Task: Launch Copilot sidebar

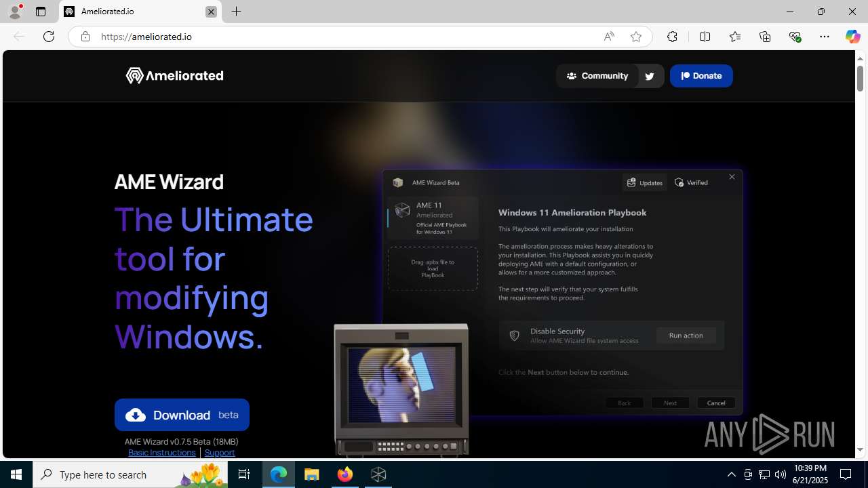Action: [852, 37]
